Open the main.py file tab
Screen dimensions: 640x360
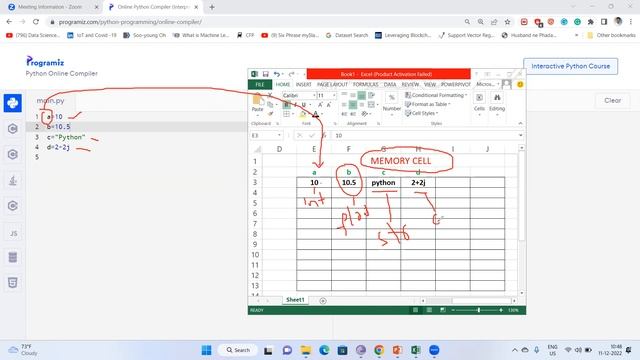[x=51, y=100]
